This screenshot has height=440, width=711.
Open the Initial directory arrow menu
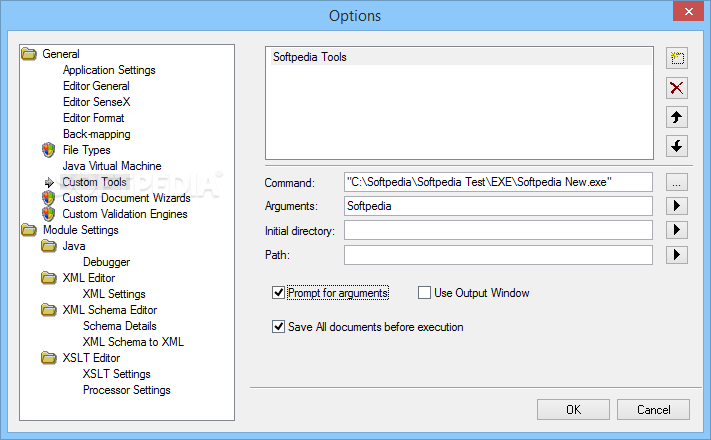[x=677, y=230]
